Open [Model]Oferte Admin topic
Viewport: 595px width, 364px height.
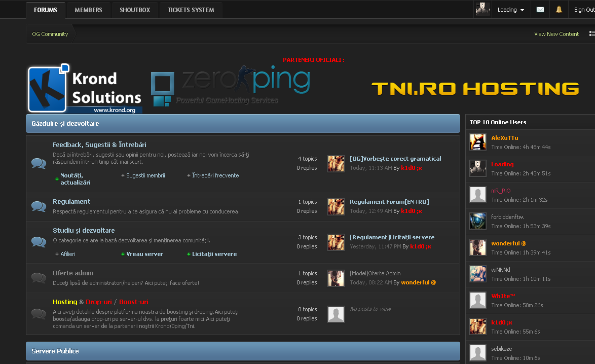[375, 273]
